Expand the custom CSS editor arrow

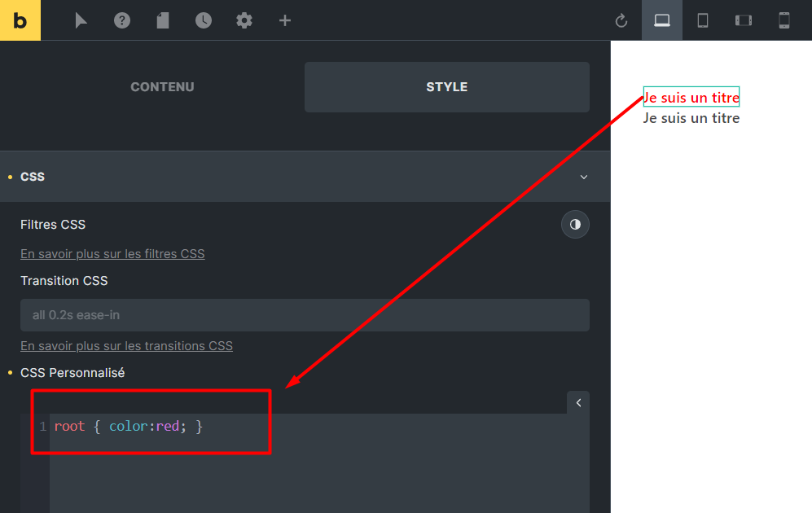pos(578,402)
